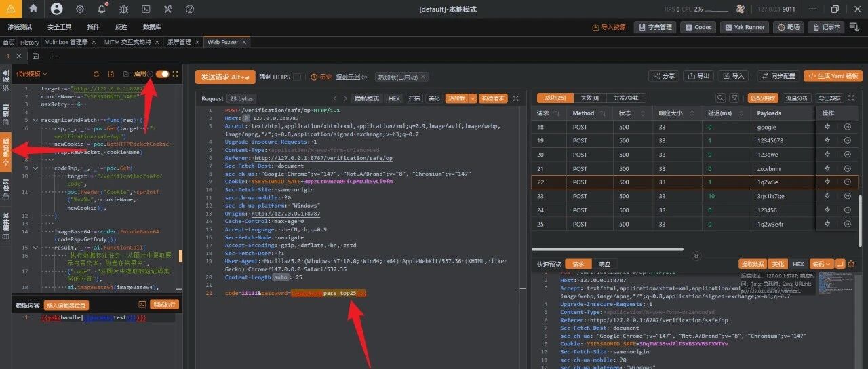This screenshot has width=868, height=369.
Task: Switch to Vulinbox 管理器 tab
Action: pyautogui.click(x=66, y=42)
